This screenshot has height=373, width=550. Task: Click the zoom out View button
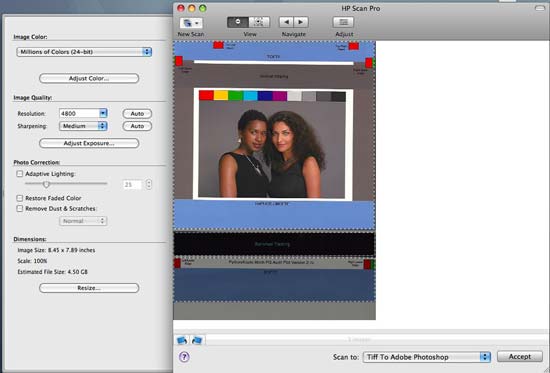[x=238, y=22]
